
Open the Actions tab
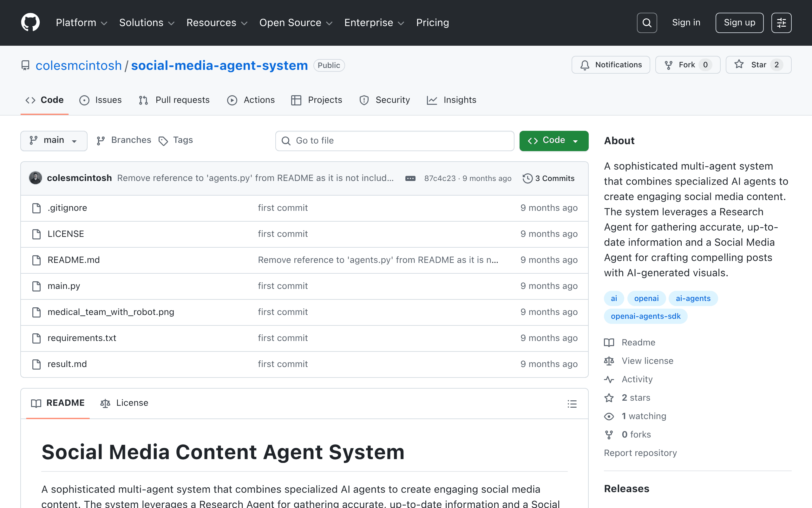pyautogui.click(x=251, y=100)
